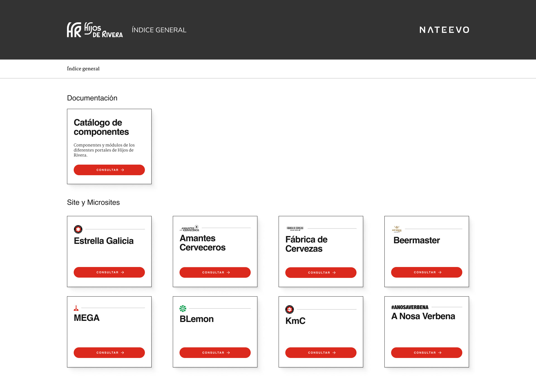
Task: Consultar the BLemon microsite
Action: pos(215,353)
